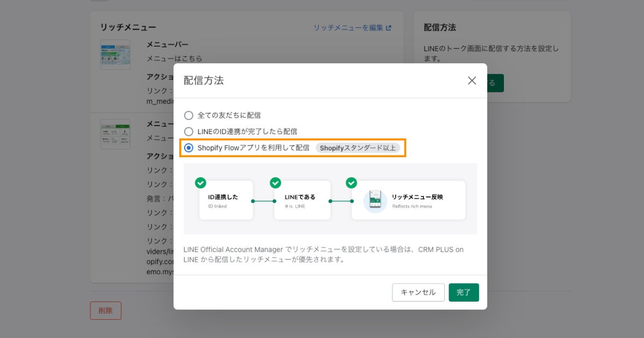644x338 pixels.
Task: Click the green button in the 配信方法 side panel
Action: click(494, 83)
